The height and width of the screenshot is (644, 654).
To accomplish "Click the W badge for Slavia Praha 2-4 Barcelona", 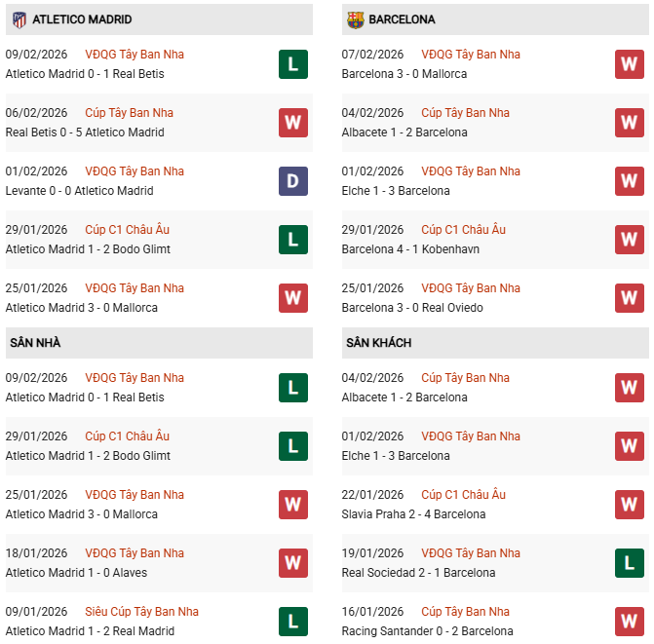I will [629, 505].
